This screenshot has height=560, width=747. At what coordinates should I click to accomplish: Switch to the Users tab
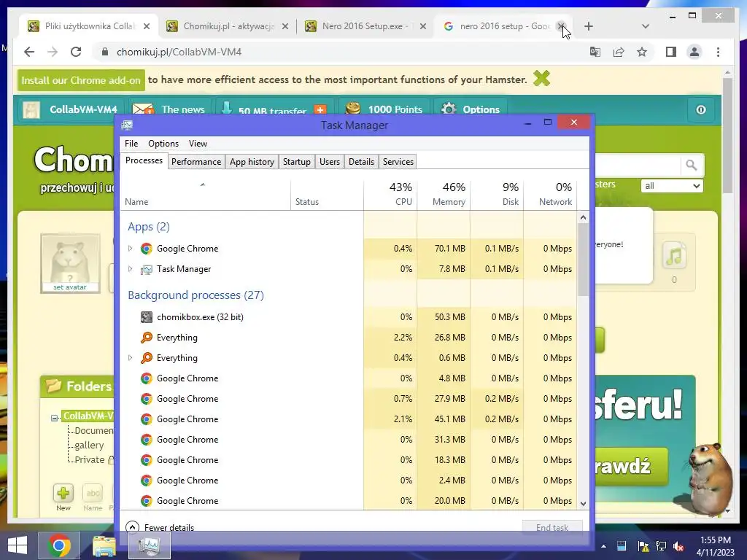pos(329,161)
